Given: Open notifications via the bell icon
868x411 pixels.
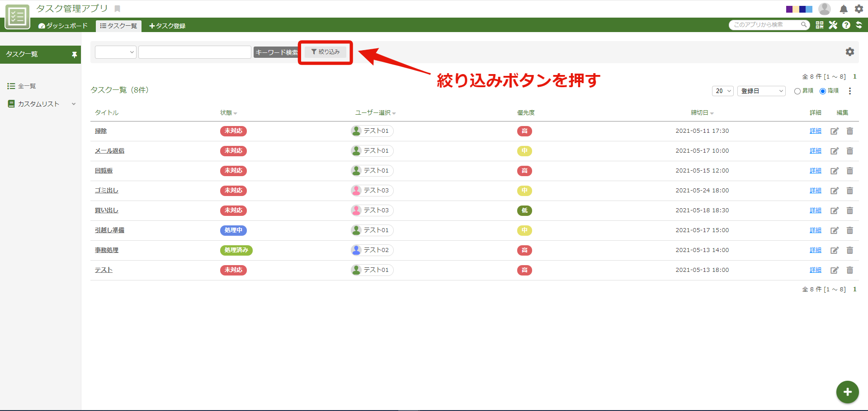Looking at the screenshot, I should pos(843,9).
